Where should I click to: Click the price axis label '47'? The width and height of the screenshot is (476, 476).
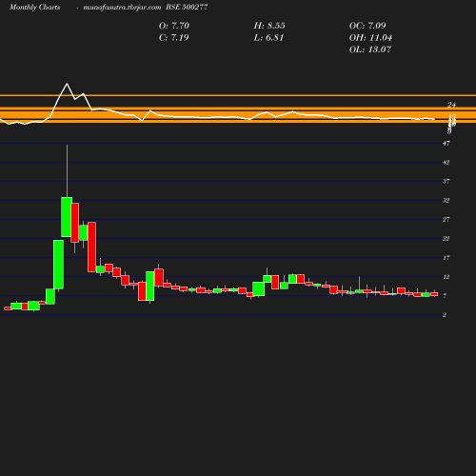point(446,144)
